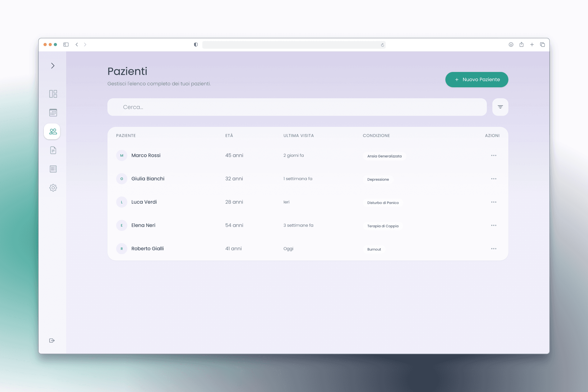The image size is (588, 392).
Task: Open actions menu for Elena Neri
Action: [x=494, y=225]
